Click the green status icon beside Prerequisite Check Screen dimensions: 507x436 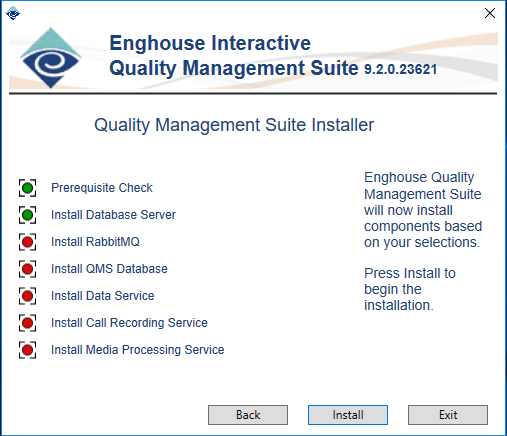27,188
